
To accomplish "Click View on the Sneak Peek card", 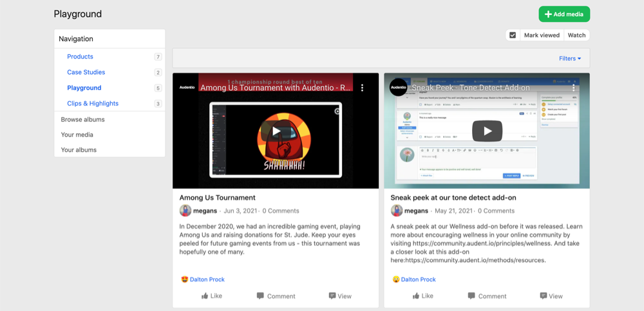I will (551, 296).
